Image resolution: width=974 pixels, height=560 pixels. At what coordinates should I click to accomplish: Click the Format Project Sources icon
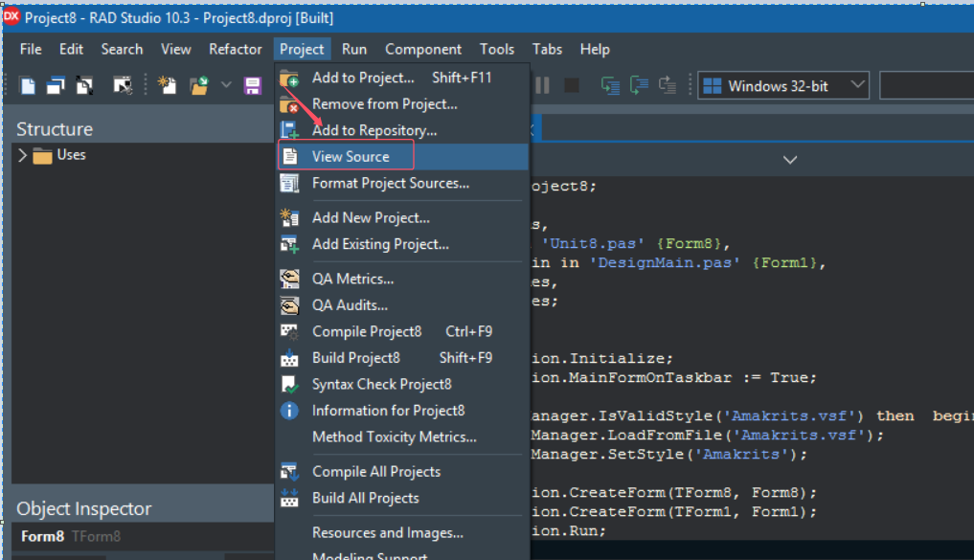click(289, 183)
